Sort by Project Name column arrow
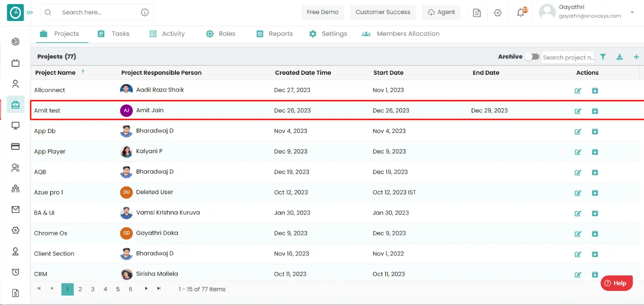This screenshot has height=305, width=644. tap(83, 72)
